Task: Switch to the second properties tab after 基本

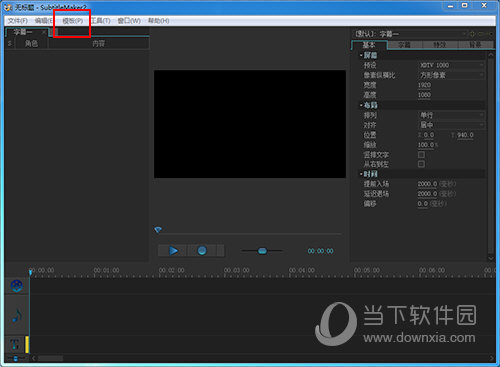Action: (x=405, y=45)
